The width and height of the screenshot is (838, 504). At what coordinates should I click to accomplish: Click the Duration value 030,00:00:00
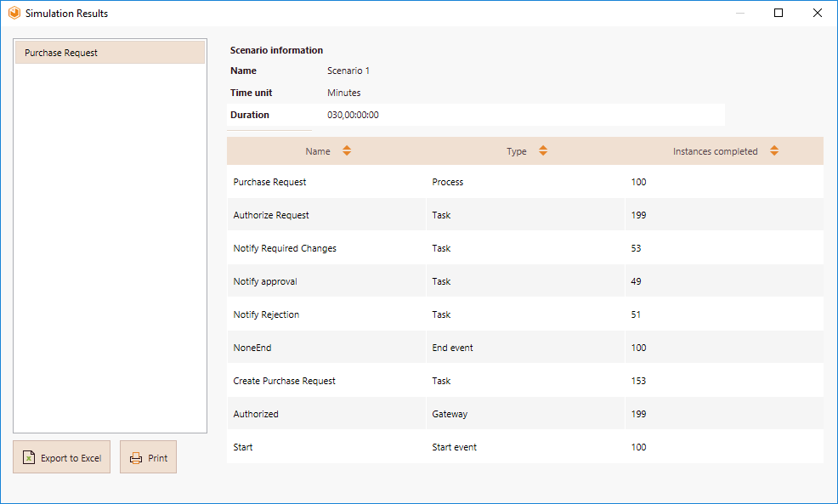click(x=354, y=115)
